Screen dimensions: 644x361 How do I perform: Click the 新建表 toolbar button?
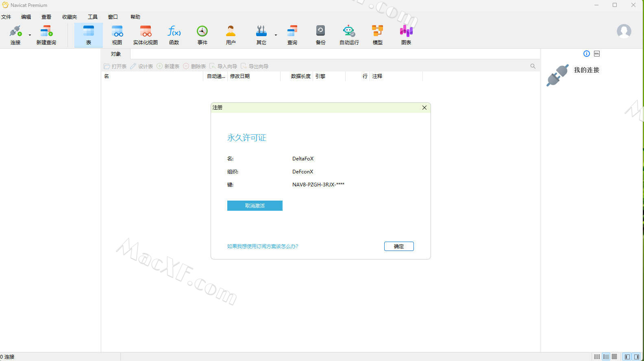pyautogui.click(x=168, y=66)
